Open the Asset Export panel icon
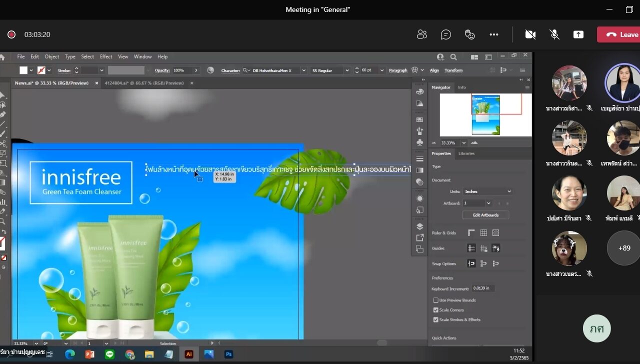640x364 pixels. pyautogui.click(x=420, y=237)
